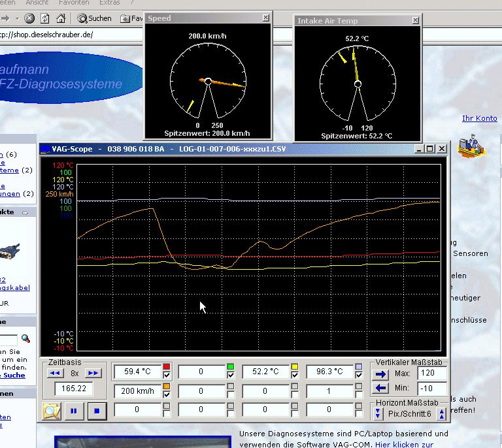Click browser Home icon in toolbar
This screenshot has height=448, width=502.
[x=61, y=18]
